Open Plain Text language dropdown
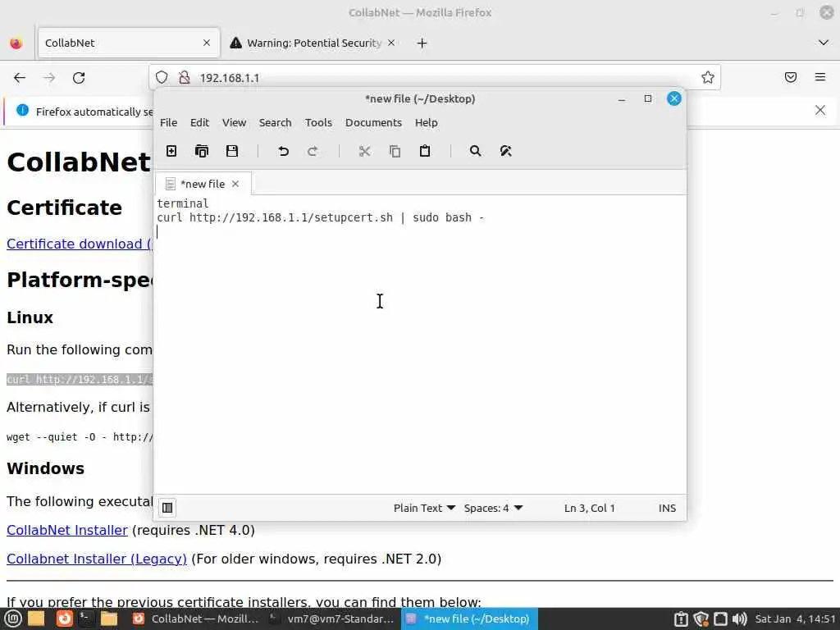The width and height of the screenshot is (840, 630). 424,508
